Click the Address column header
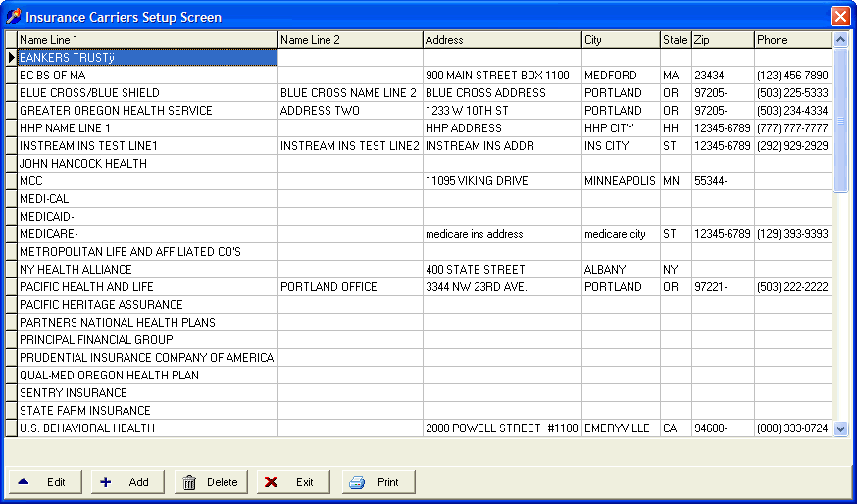The image size is (857, 504). (502, 40)
